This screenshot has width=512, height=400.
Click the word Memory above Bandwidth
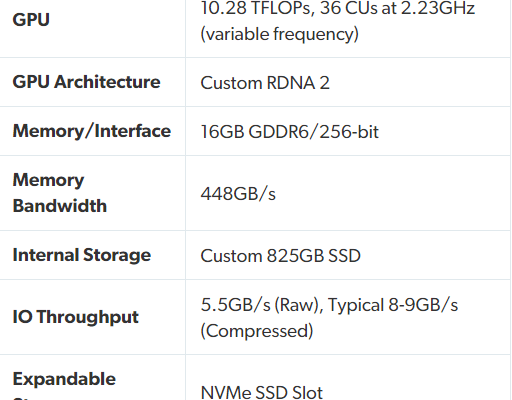[48, 180]
